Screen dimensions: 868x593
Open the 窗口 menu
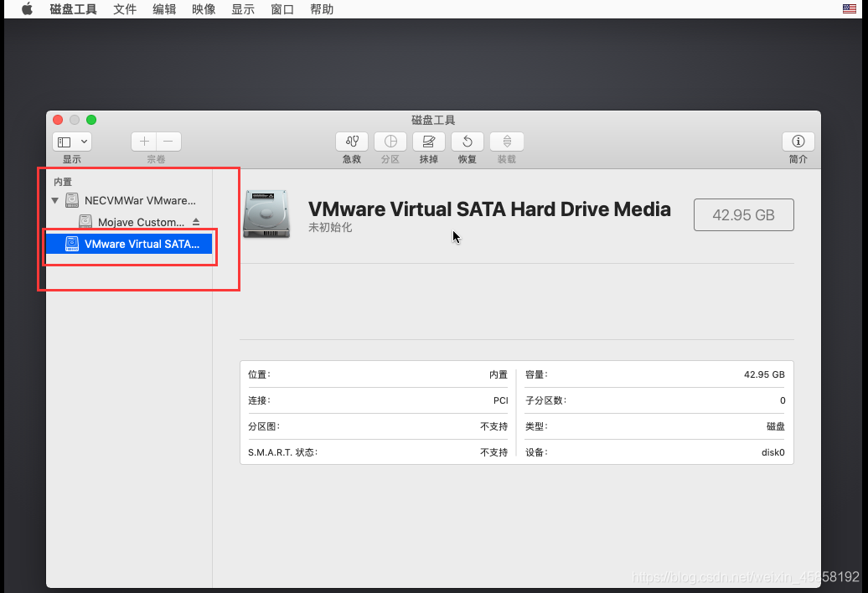tap(282, 9)
